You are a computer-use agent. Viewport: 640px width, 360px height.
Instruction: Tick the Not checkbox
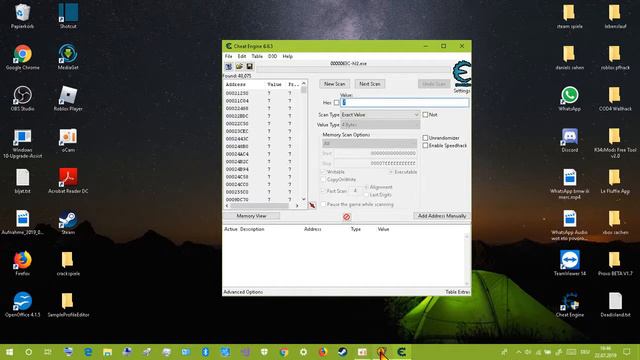pyautogui.click(x=425, y=115)
